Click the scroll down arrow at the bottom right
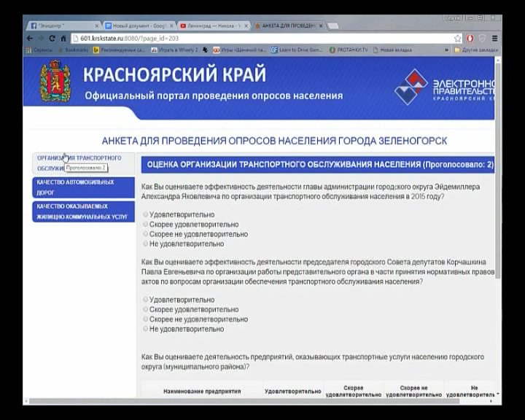Viewport: 525px width, 420px height. click(x=498, y=394)
